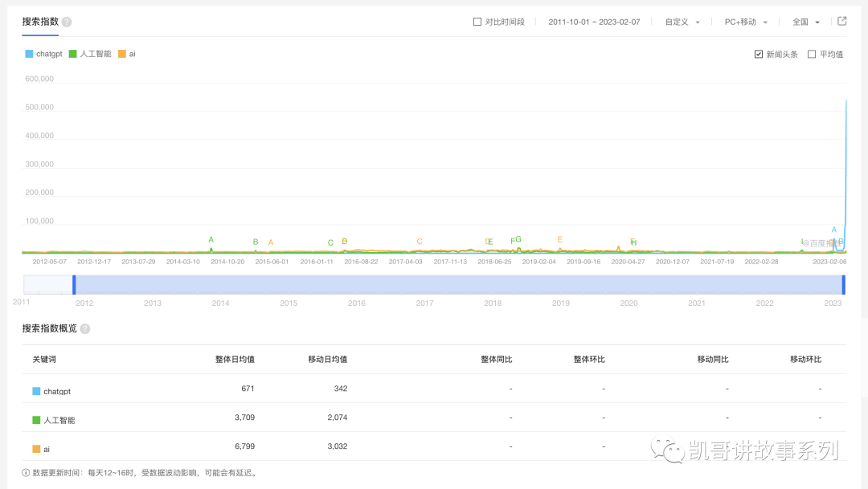Image resolution: width=868 pixels, height=489 pixels.
Task: Open 全国 region dropdown
Action: point(806,22)
